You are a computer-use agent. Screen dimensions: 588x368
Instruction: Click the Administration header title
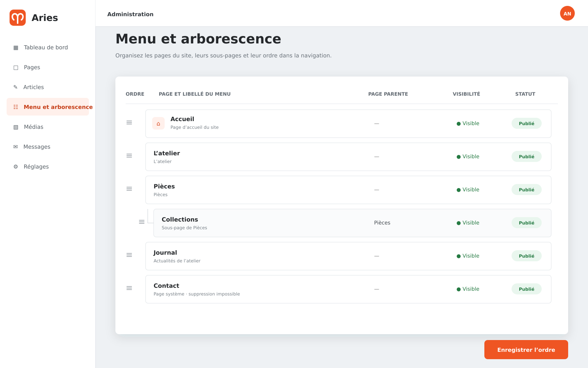click(x=130, y=14)
